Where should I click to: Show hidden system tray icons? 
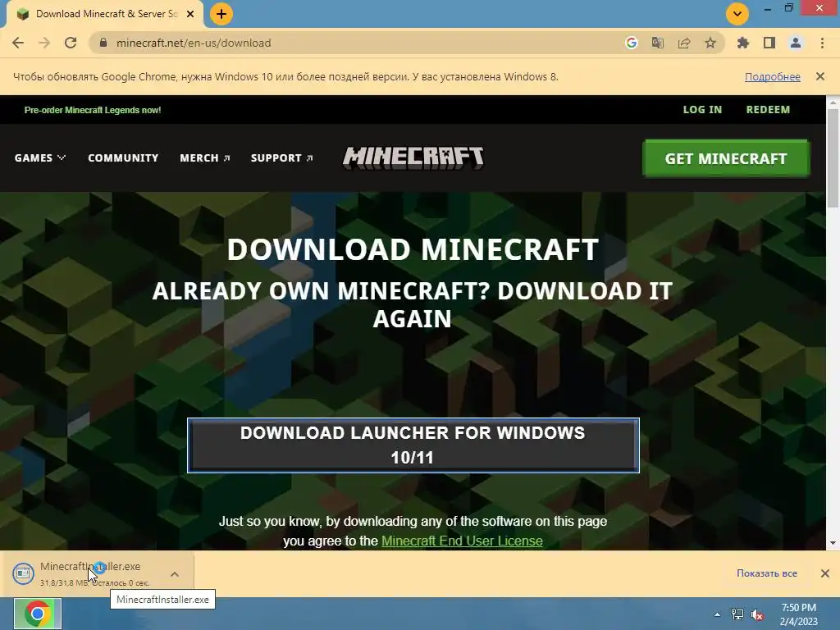click(717, 614)
